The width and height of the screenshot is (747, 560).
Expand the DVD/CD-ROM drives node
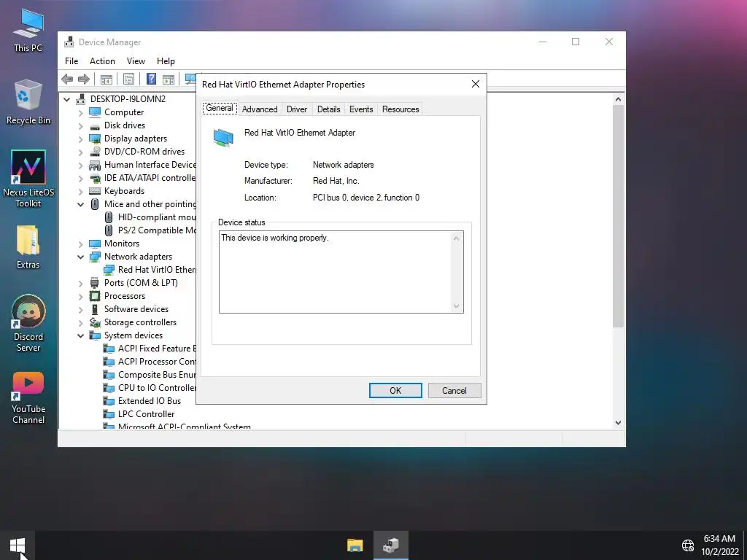(x=80, y=152)
